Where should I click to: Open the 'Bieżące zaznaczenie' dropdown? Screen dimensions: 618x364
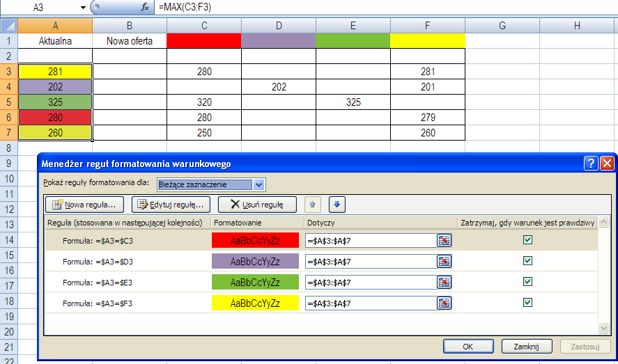258,184
